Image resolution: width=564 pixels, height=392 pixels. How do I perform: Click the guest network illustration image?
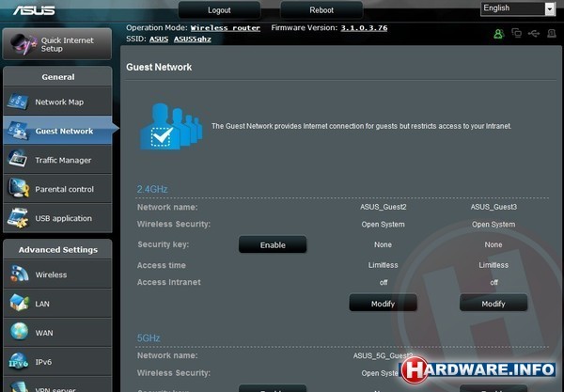tap(171, 127)
